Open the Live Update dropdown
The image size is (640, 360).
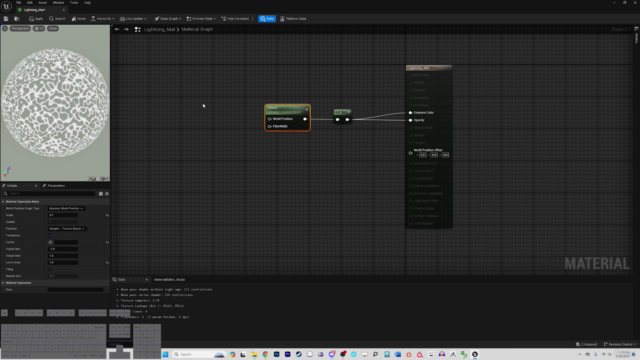point(133,19)
